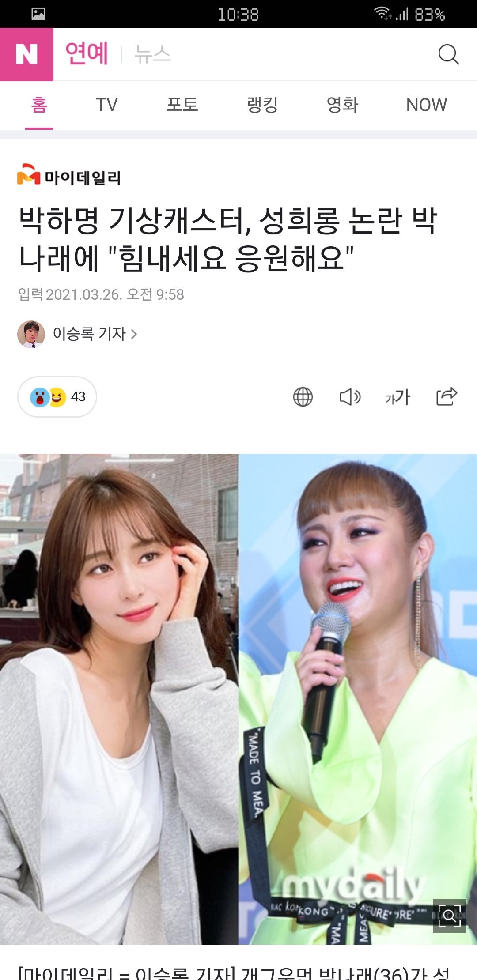Image resolution: width=477 pixels, height=980 pixels.
Task: Tap the 연예 section title link
Action: 87,54
